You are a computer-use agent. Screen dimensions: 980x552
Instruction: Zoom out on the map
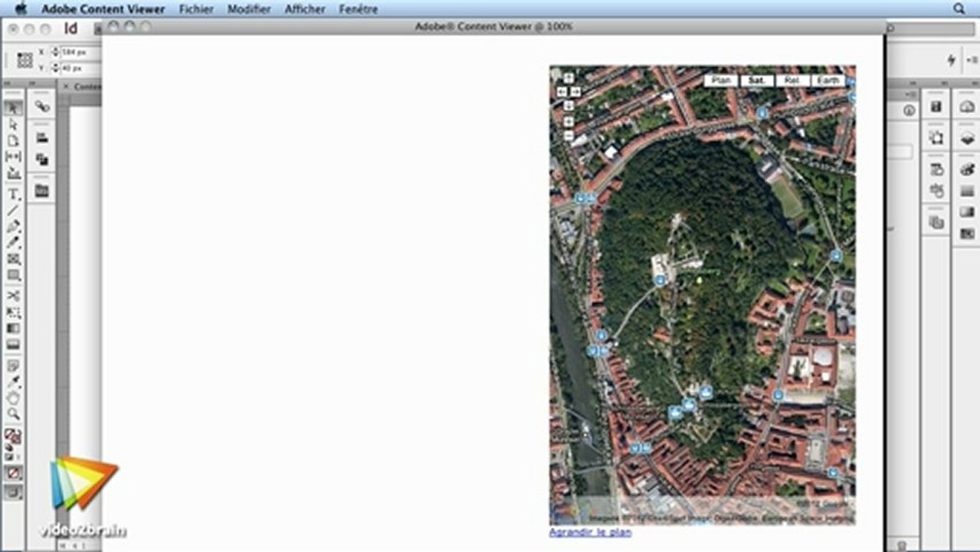pos(569,136)
